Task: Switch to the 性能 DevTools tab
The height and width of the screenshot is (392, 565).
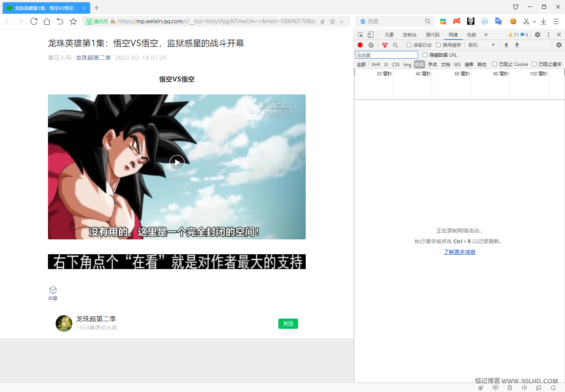Action: point(471,35)
